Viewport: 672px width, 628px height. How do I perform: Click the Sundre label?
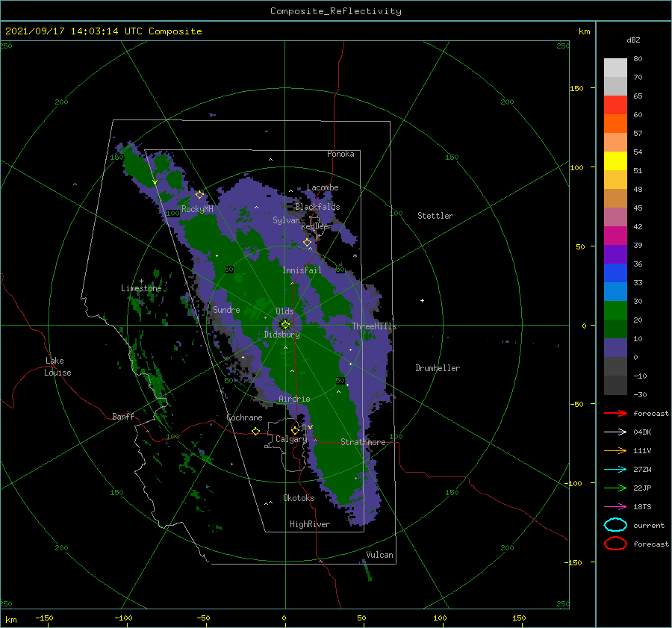[227, 309]
